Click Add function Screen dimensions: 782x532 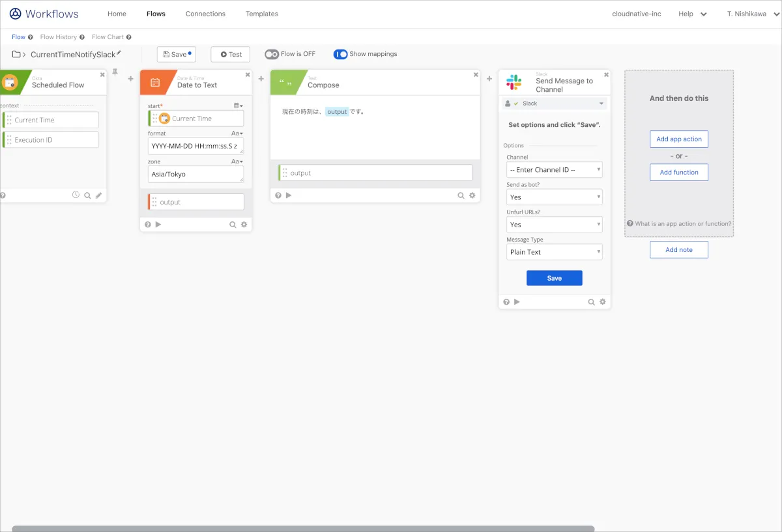coord(679,173)
